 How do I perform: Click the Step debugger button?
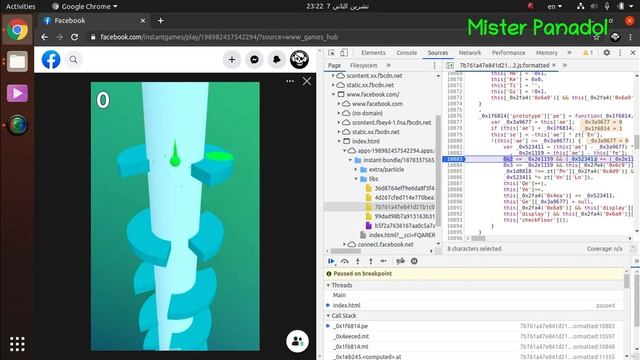coord(384,261)
